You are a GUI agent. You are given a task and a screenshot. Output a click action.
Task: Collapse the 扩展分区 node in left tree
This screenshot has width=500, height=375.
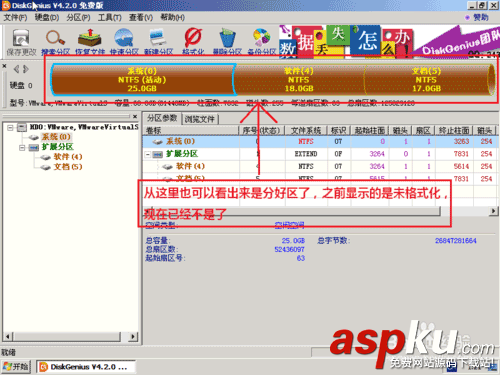22,147
